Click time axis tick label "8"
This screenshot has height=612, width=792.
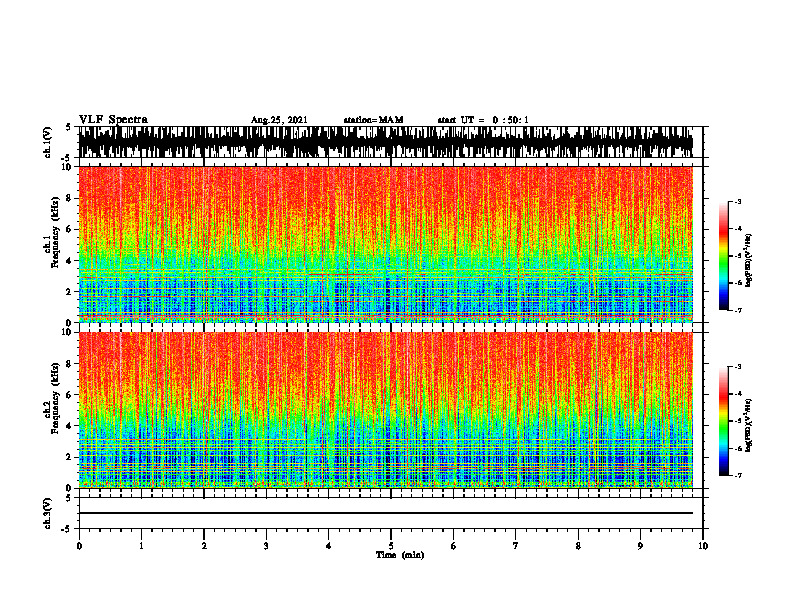coord(578,546)
